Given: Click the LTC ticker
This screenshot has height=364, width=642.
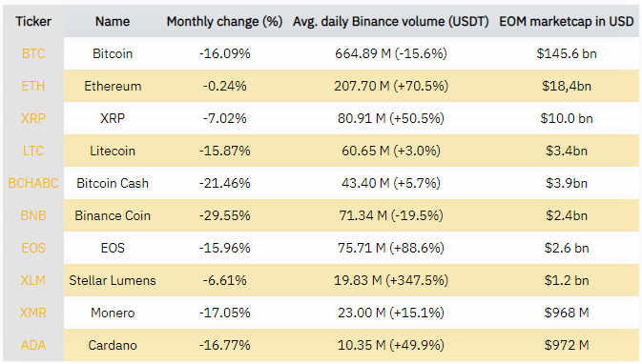Looking at the screenshot, I should click(33, 151).
